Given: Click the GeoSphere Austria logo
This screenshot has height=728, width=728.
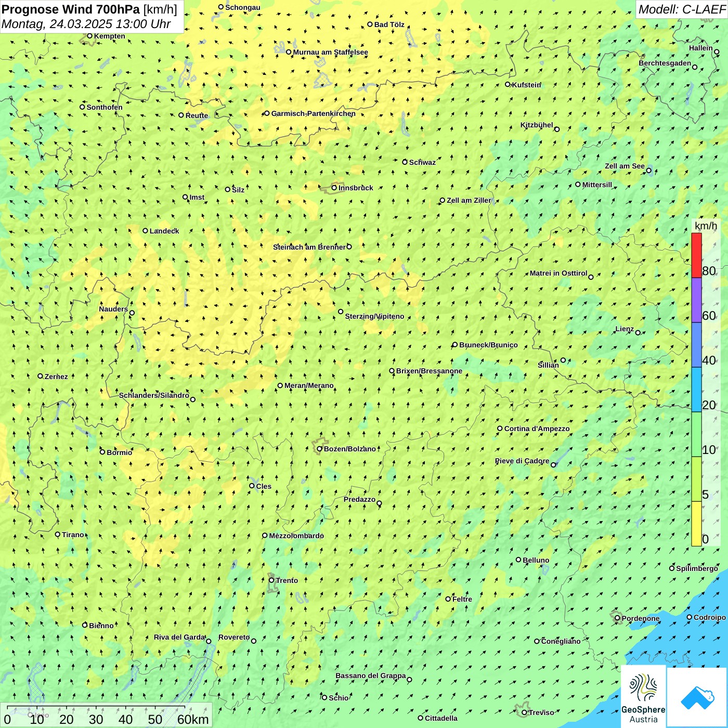Looking at the screenshot, I should 643,697.
